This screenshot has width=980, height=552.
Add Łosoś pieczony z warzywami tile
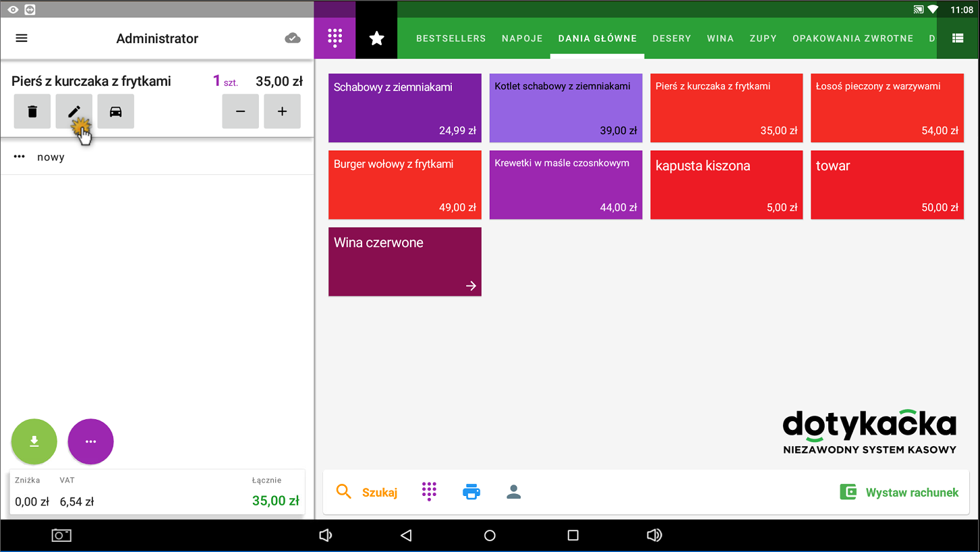pos(887,108)
